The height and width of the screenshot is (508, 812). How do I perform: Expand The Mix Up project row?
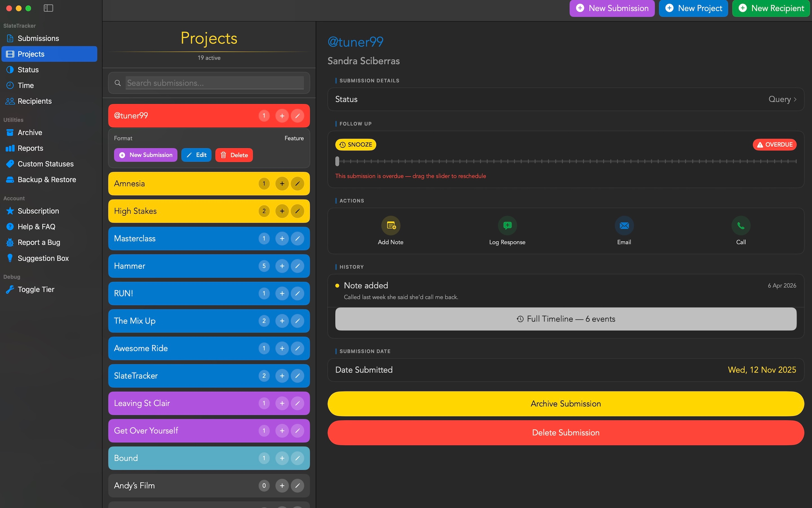(209, 321)
